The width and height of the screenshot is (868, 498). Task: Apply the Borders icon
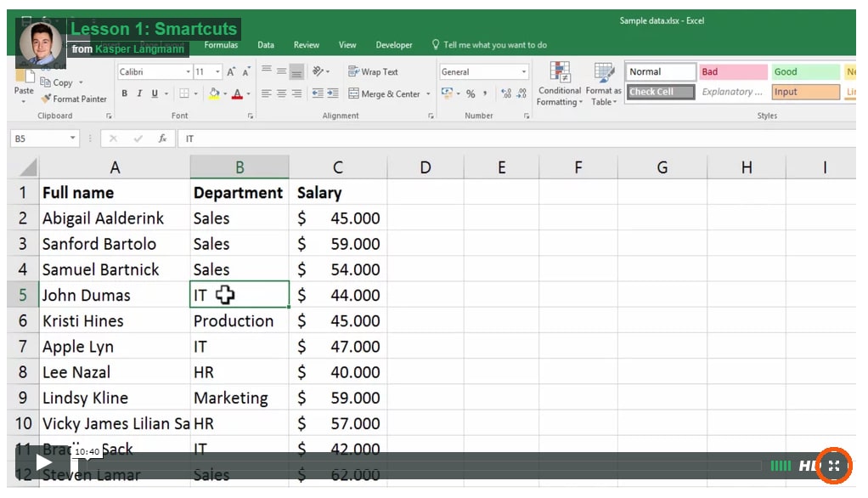(x=183, y=93)
